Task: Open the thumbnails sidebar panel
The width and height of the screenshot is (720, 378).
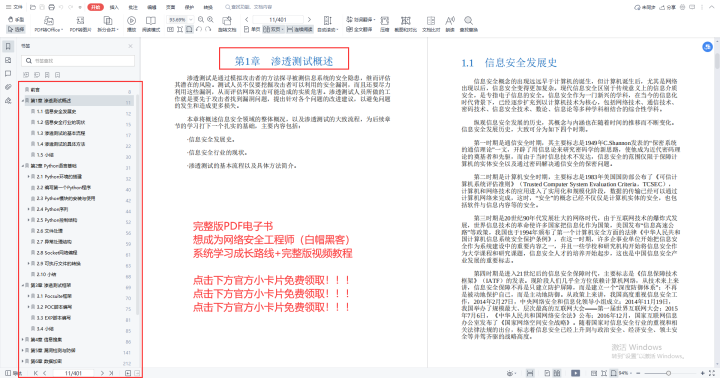Action: (x=8, y=60)
